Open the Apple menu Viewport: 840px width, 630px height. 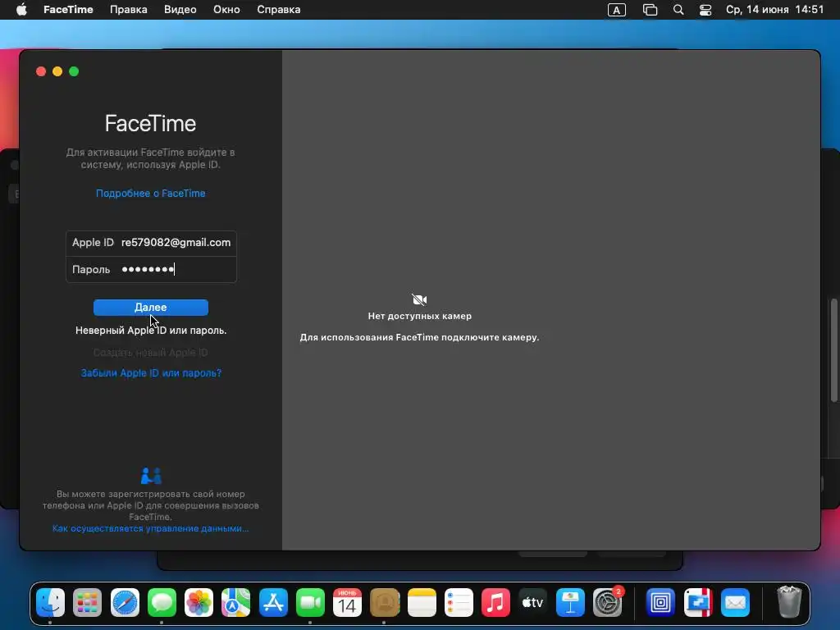(21, 10)
